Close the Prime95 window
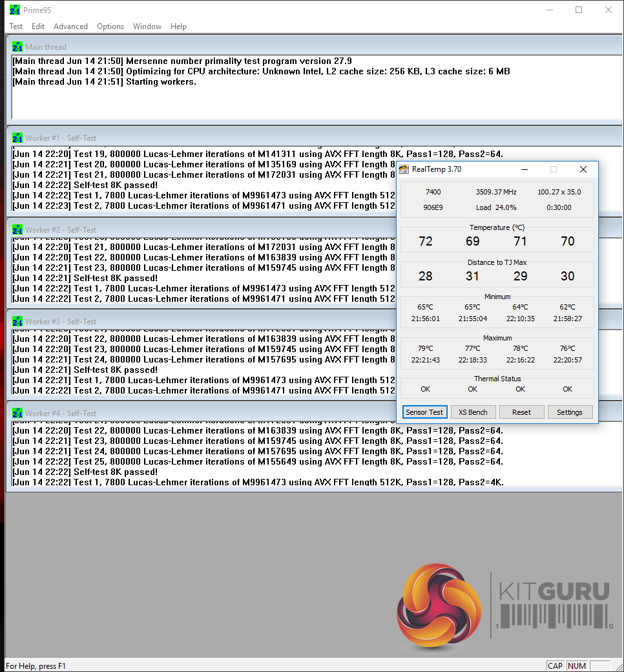The height and width of the screenshot is (672, 624). [608, 10]
